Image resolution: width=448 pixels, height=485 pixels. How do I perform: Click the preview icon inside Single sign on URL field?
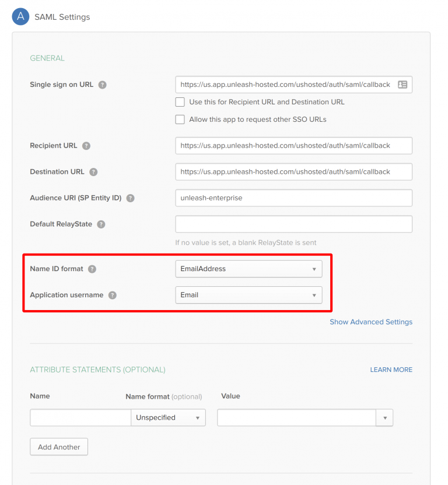tap(402, 85)
